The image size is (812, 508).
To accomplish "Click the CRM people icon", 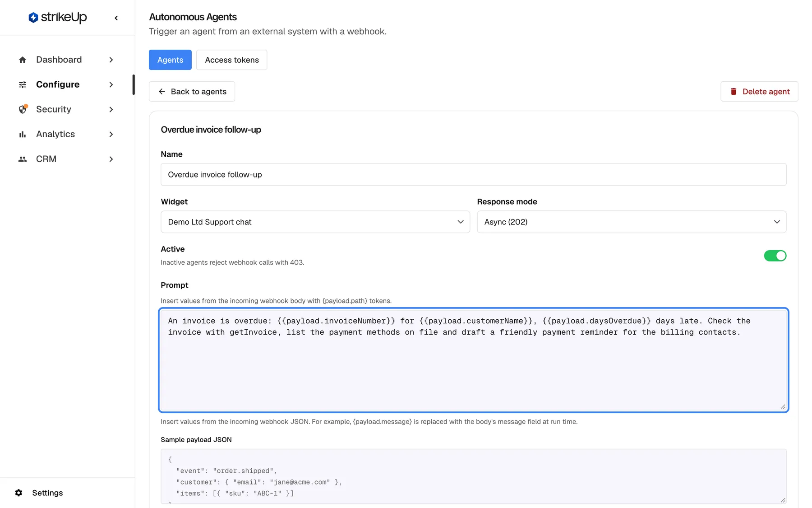I will (23, 159).
